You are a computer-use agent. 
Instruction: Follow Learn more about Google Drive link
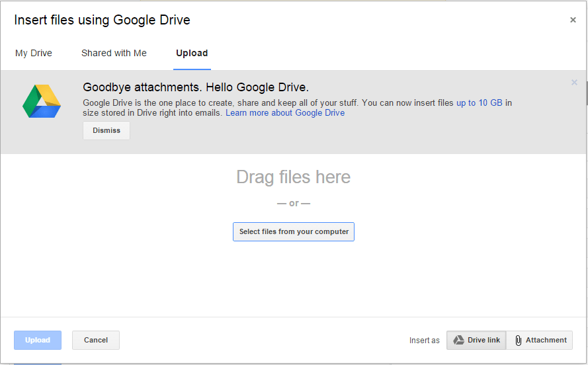point(285,113)
